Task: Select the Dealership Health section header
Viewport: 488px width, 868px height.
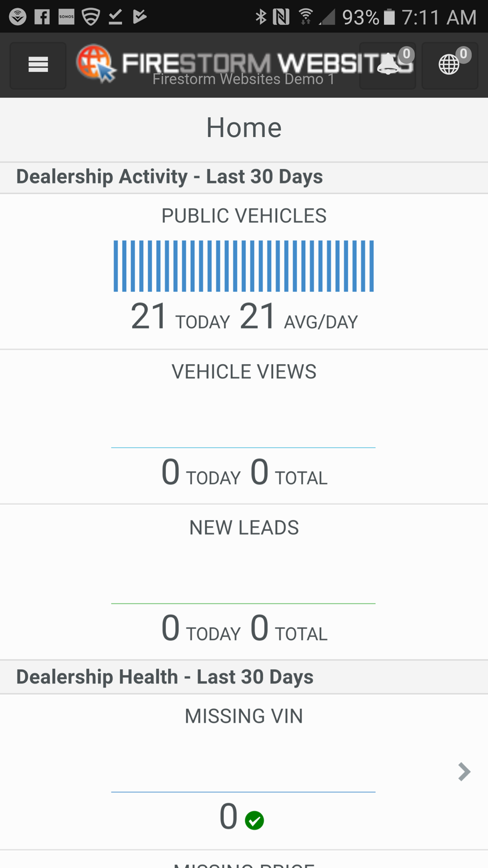Action: (x=165, y=677)
